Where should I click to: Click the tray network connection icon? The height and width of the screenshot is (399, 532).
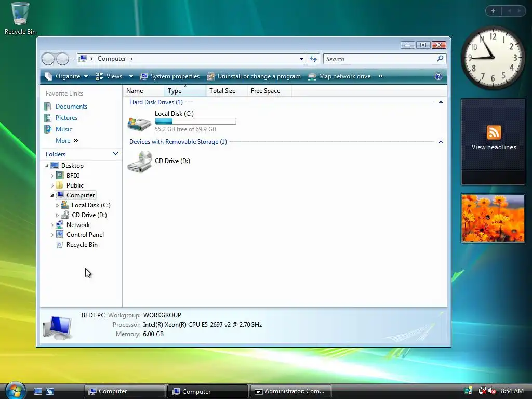coord(482,391)
